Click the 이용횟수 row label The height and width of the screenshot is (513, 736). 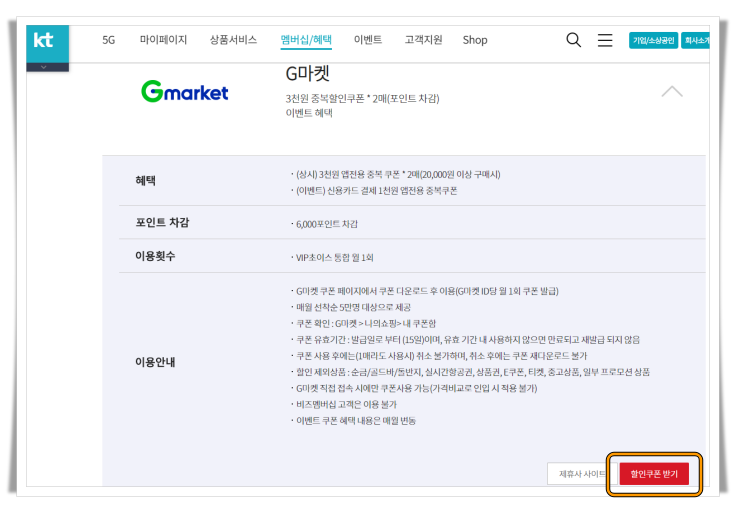pyautogui.click(x=155, y=256)
